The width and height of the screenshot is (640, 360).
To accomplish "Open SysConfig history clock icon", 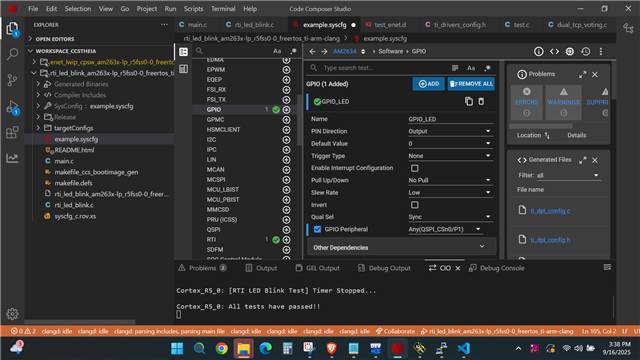I will tap(586, 51).
